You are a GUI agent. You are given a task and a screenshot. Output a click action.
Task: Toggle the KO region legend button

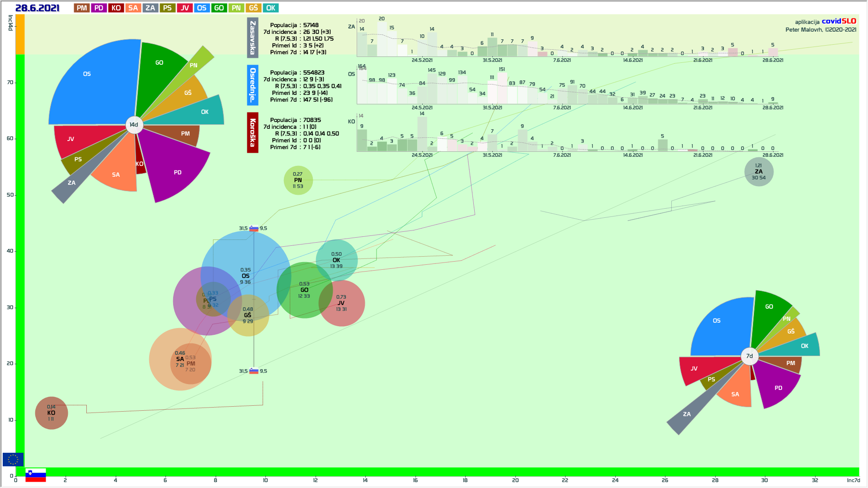click(116, 8)
